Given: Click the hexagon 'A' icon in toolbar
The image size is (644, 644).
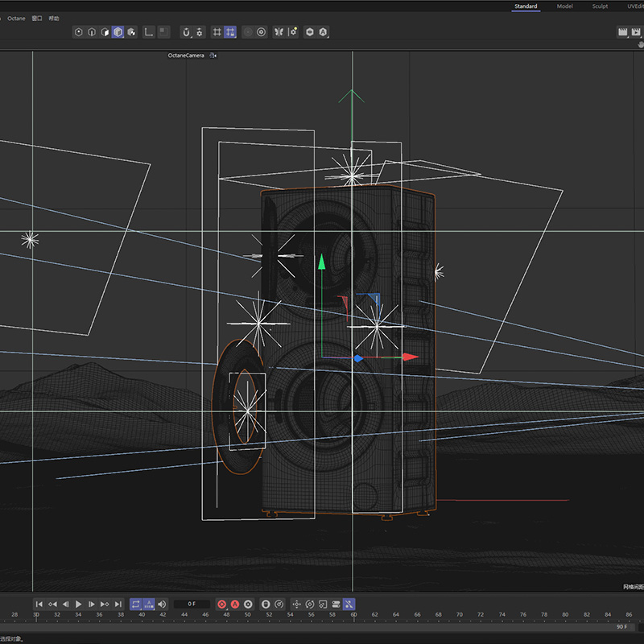Looking at the screenshot, I should tap(323, 32).
